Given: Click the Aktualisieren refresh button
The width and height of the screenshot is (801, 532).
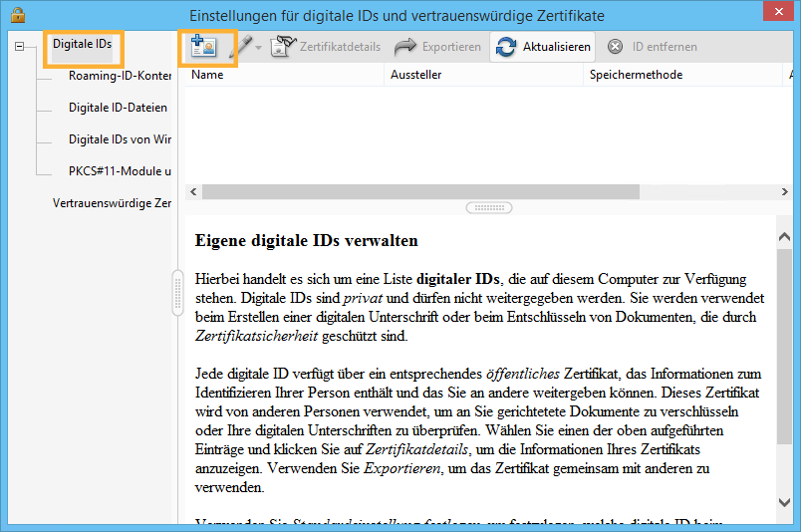Looking at the screenshot, I should [543, 47].
